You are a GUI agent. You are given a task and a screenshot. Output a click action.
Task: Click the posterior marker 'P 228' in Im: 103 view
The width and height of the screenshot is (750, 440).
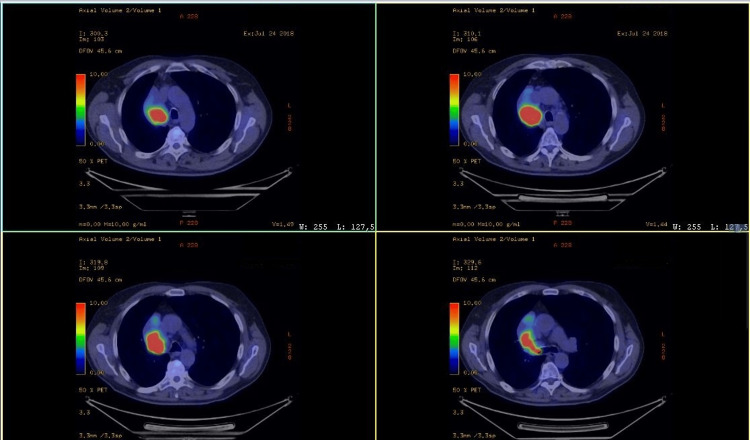coord(189,223)
